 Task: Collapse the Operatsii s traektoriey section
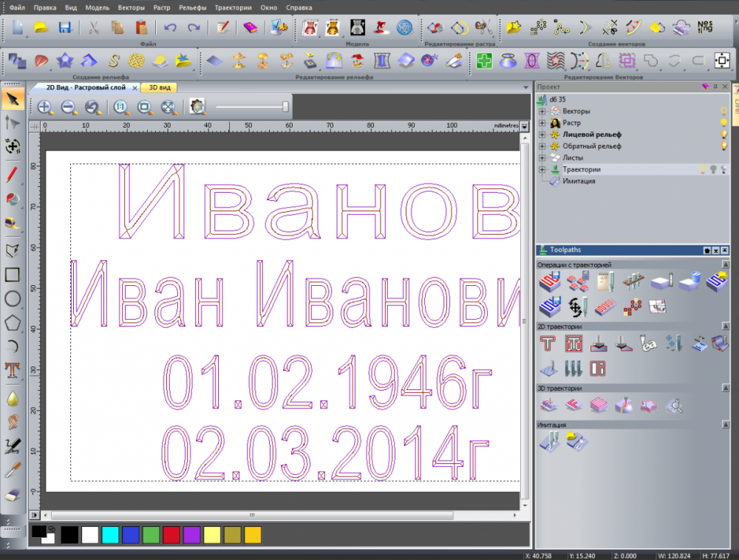(x=724, y=264)
